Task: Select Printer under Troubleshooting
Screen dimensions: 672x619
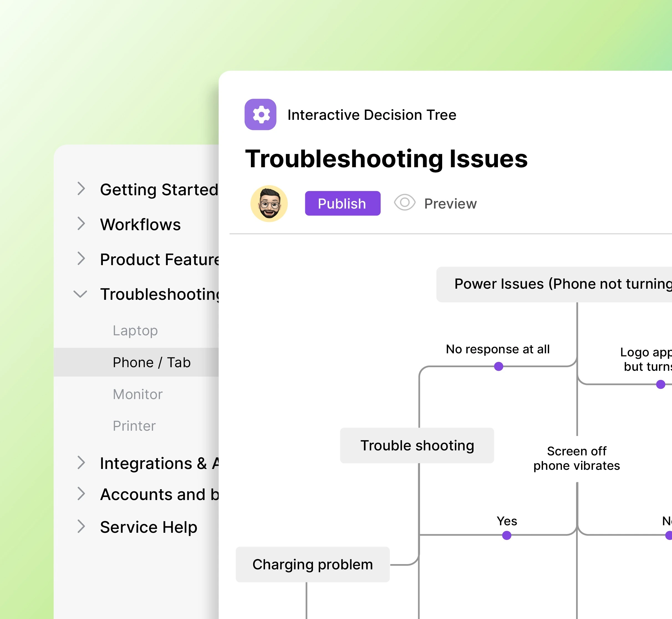Action: 134,426
